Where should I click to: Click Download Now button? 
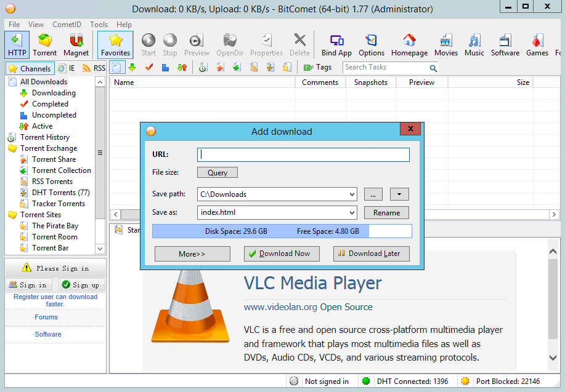[x=282, y=254]
